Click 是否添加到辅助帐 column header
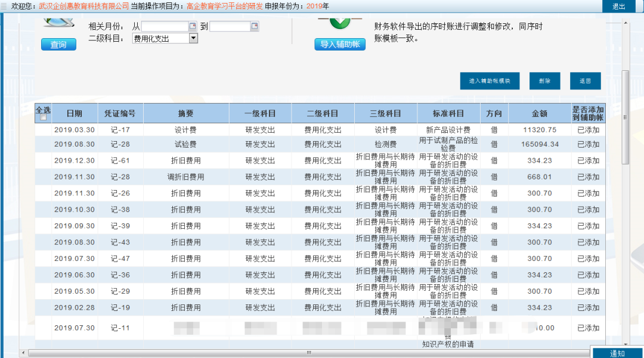644x358 pixels. click(588, 114)
